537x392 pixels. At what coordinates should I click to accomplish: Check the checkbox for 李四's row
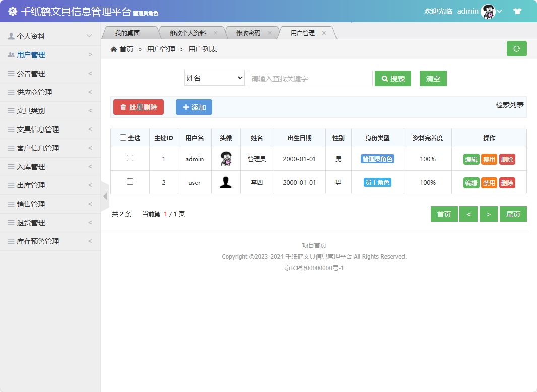coord(129,182)
